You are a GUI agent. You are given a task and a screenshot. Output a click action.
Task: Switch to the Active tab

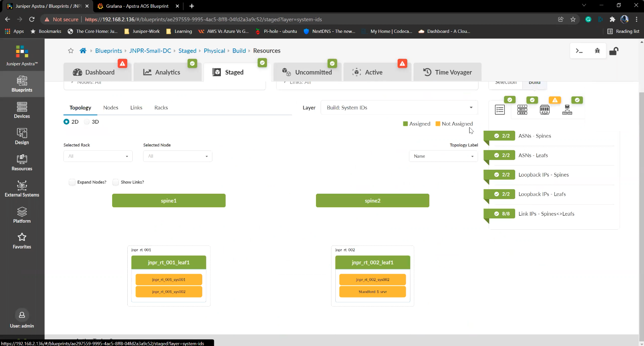coord(377,72)
